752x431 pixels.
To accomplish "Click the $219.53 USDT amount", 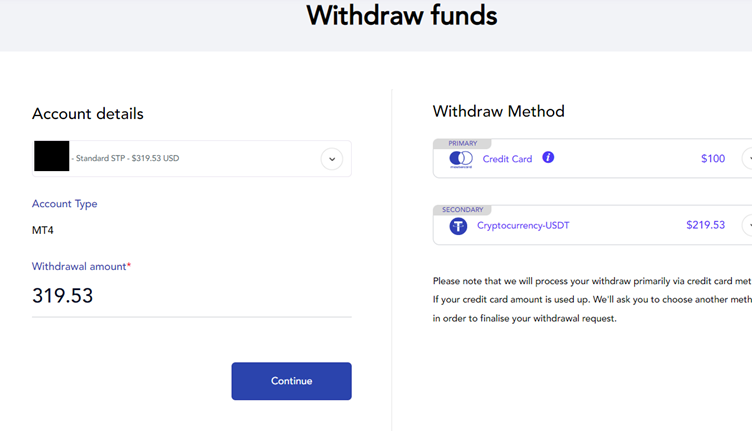I will click(705, 226).
